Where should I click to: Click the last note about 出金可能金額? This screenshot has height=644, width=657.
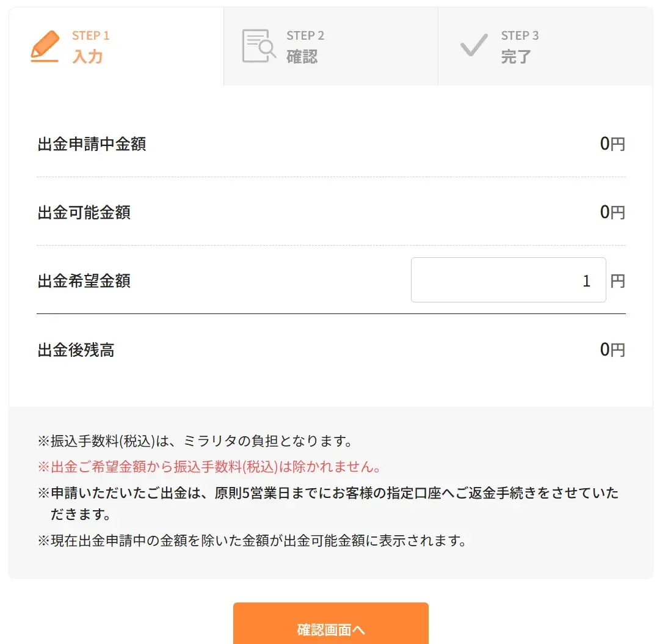click(x=253, y=540)
